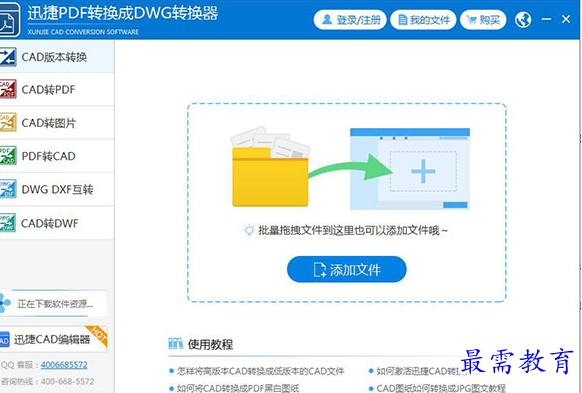Open tutorial 如何激活迅捷CAD转换器

point(419,371)
